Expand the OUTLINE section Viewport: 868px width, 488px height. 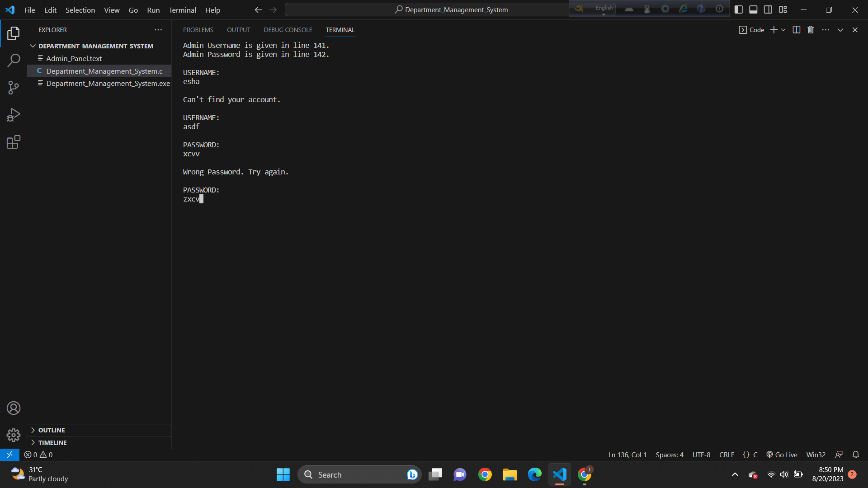click(51, 430)
